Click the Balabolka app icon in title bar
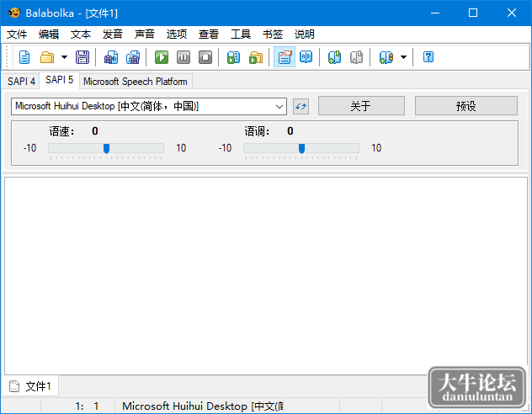The width and height of the screenshot is (532, 414). tap(13, 13)
